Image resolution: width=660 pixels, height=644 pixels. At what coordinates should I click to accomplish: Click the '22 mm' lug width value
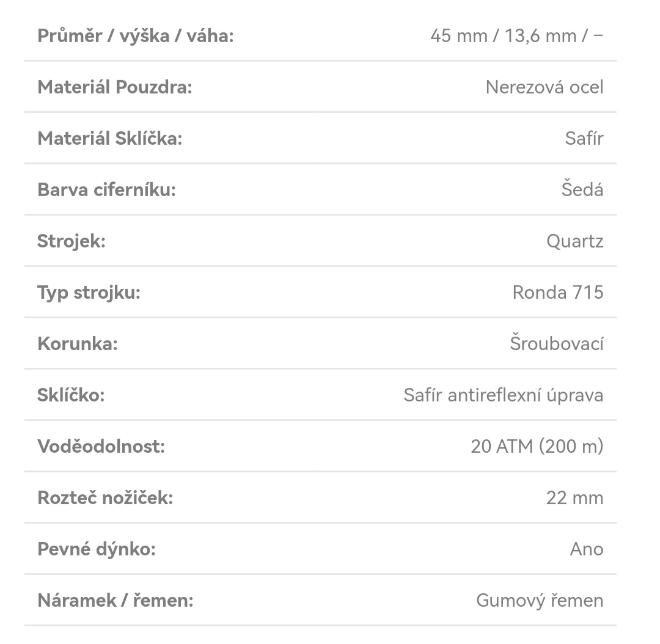point(575,498)
